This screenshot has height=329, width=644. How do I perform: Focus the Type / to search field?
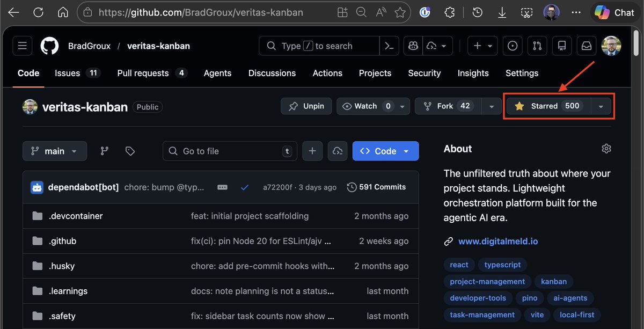click(319, 46)
